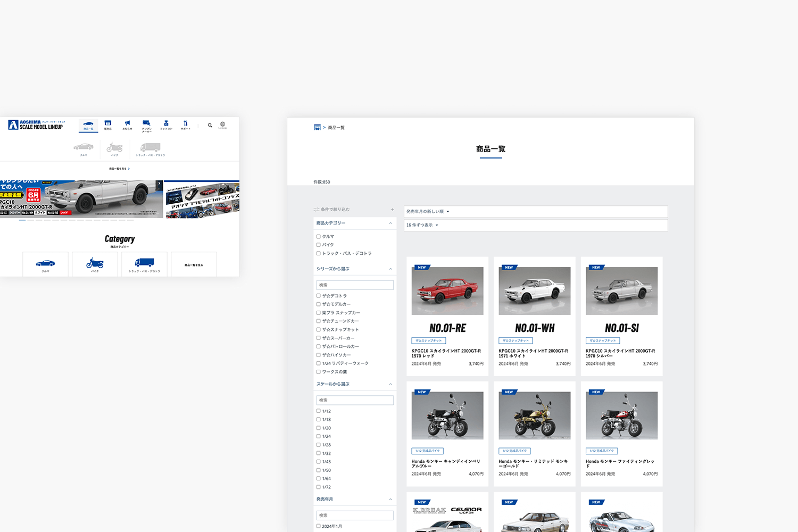Select grey truck icon トラック・バス・デコトラ in submenu
The image size is (798, 532).
151,147
